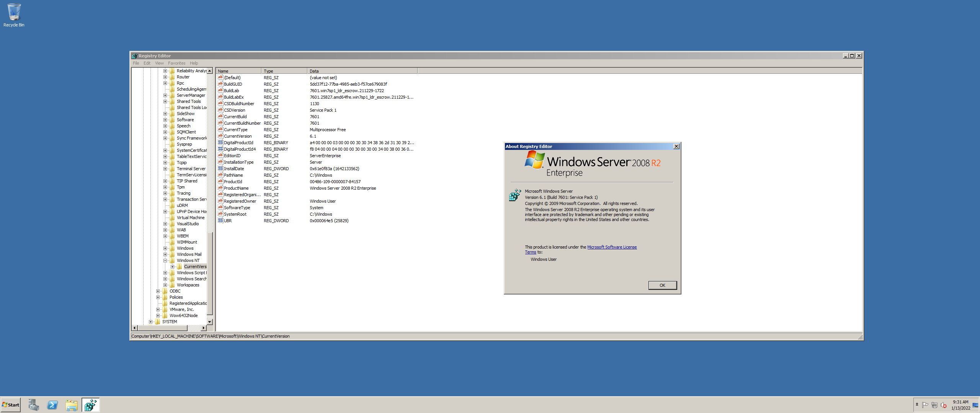The image size is (980, 413).
Task: Click the registry cube icon in About dialog
Action: click(x=515, y=195)
